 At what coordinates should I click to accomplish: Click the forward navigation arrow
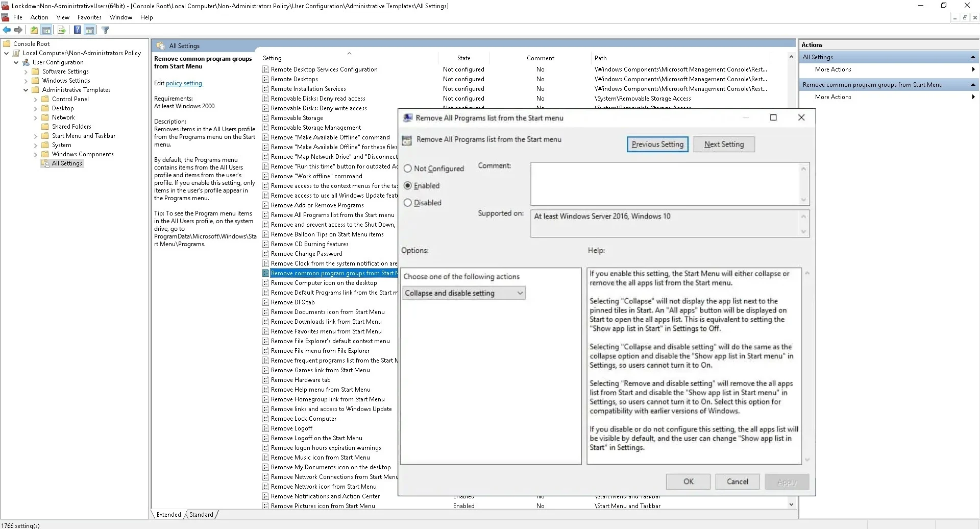18,30
